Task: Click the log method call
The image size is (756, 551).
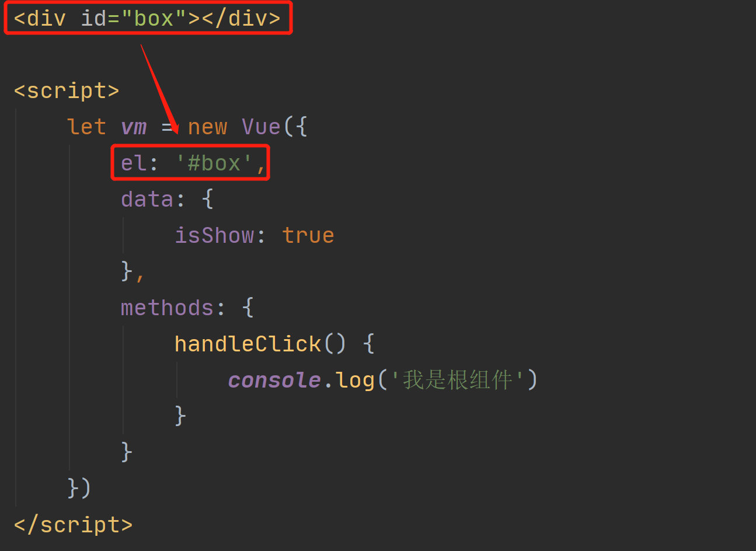Action: pos(355,381)
